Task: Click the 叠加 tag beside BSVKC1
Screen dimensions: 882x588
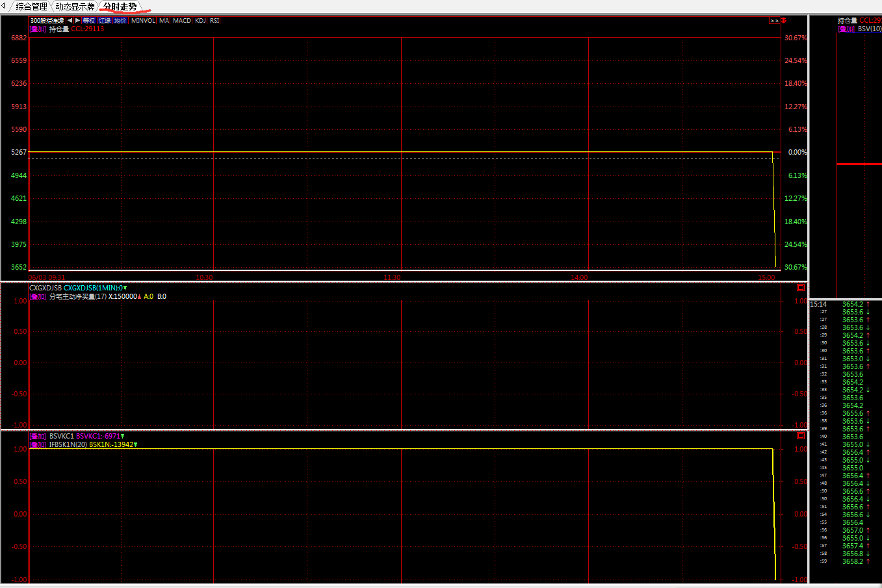Action: (38, 437)
